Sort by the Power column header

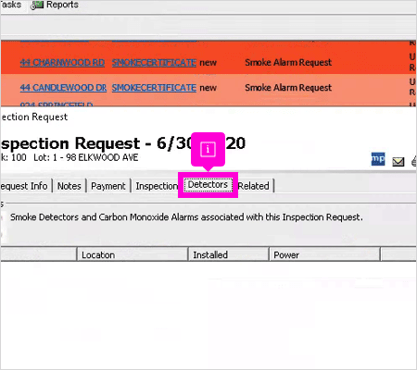tap(324, 255)
